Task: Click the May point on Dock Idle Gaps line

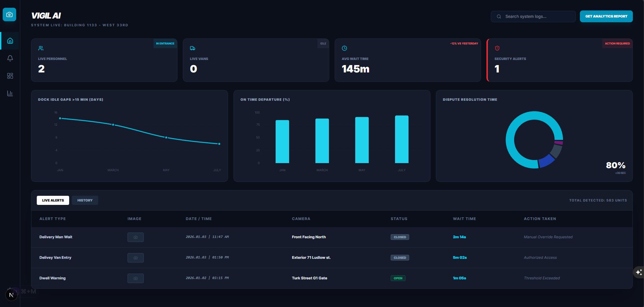Action: coord(166,137)
